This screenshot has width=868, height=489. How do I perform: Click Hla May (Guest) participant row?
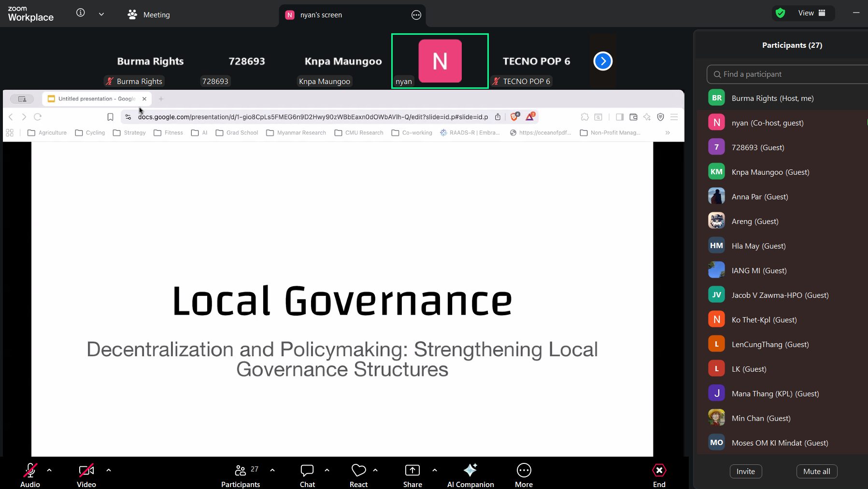[783, 246]
